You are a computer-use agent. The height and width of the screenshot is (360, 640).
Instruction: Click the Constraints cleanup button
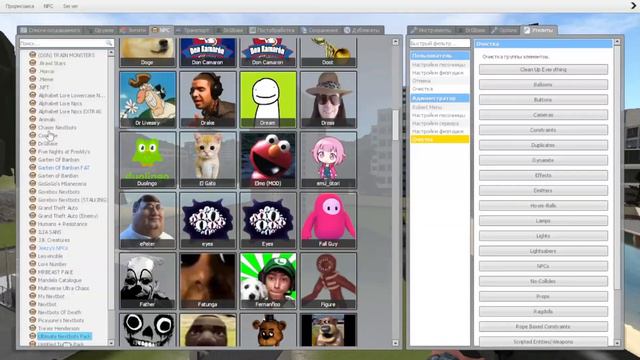(543, 130)
